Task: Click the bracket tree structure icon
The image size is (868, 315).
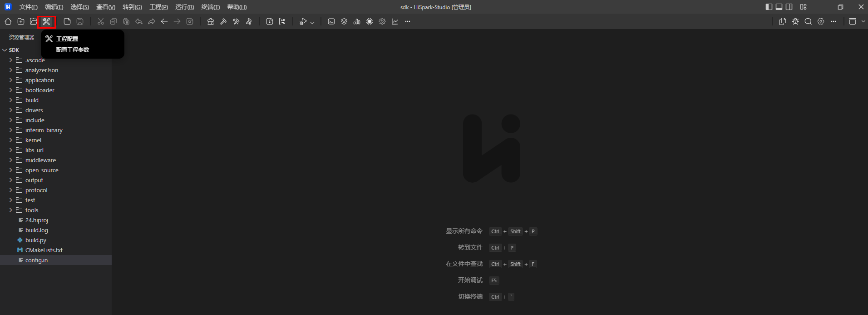Action: [282, 21]
